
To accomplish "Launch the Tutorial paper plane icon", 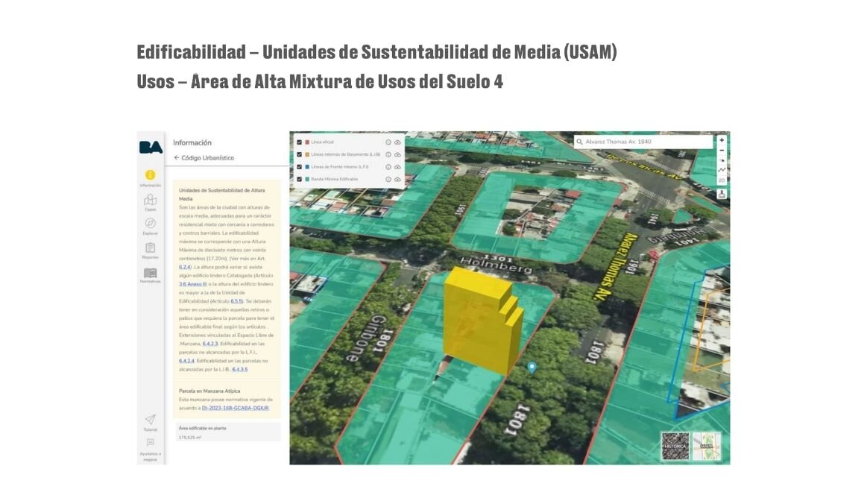I will (x=150, y=419).
